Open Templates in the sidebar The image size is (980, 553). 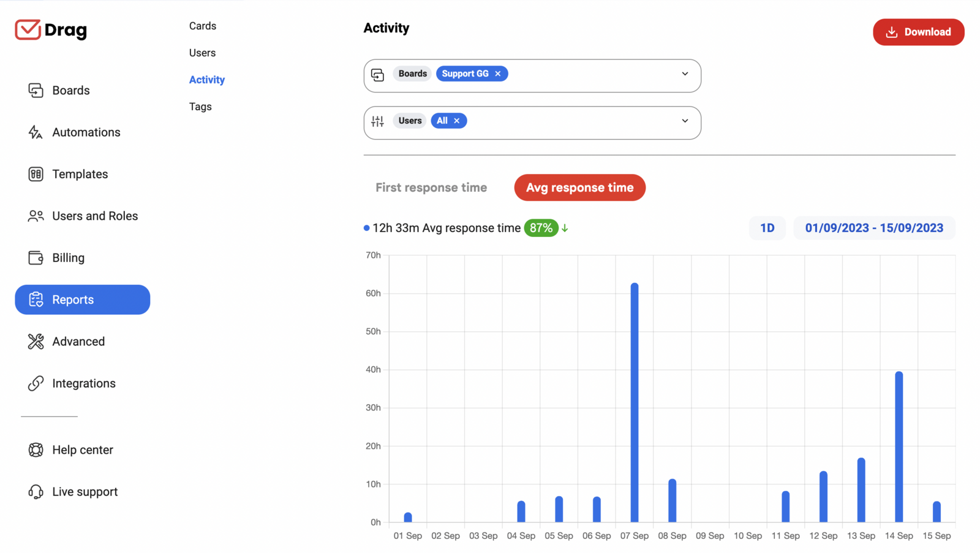tap(83, 174)
